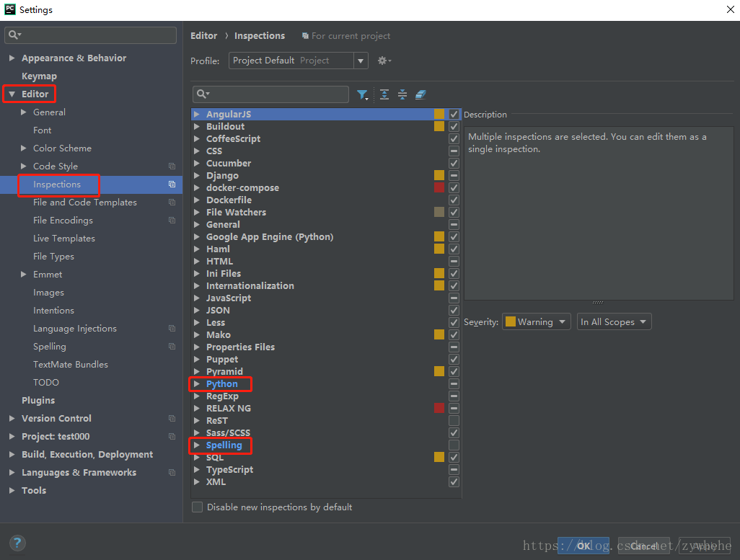Screen dimensions: 740x560
Task: Select Intentions under Editor
Action: pyautogui.click(x=53, y=311)
